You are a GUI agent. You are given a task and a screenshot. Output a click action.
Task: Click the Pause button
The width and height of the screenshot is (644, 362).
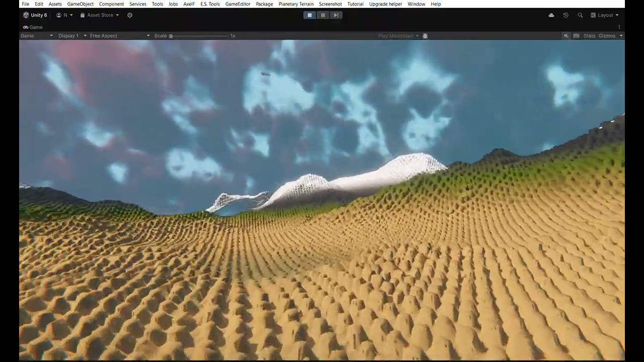coord(323,15)
